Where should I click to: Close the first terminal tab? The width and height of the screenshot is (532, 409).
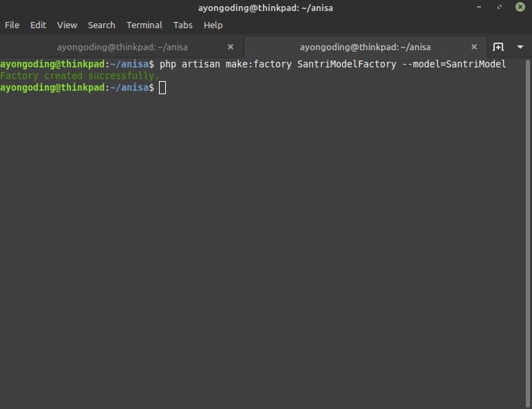click(231, 47)
